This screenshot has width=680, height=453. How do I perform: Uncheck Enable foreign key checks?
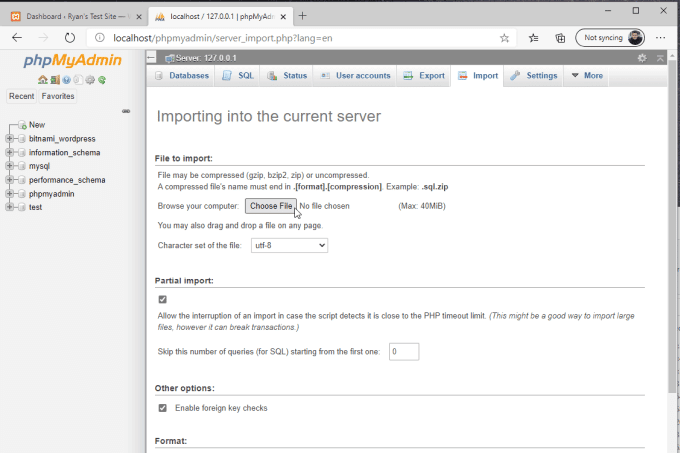(x=163, y=408)
